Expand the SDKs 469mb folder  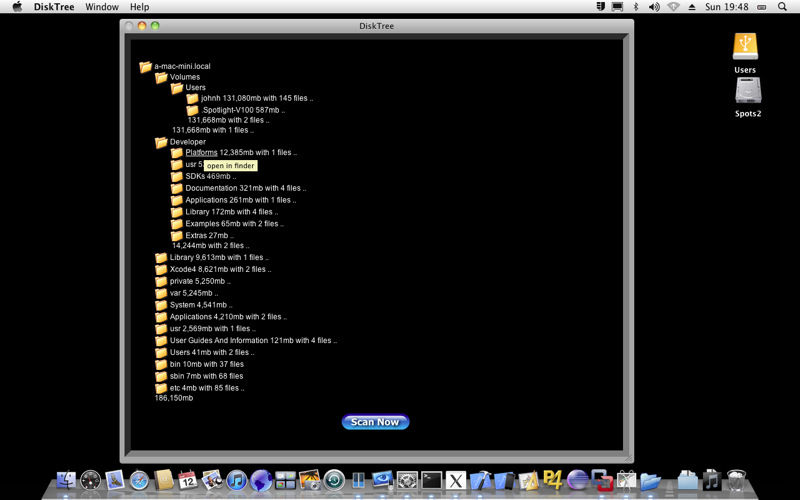[177, 177]
